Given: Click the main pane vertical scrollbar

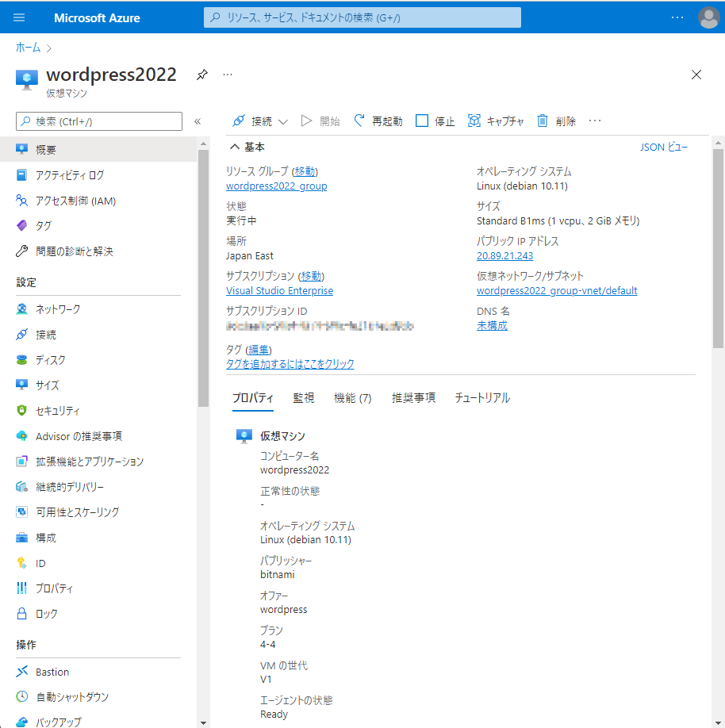Looking at the screenshot, I should (x=718, y=248).
